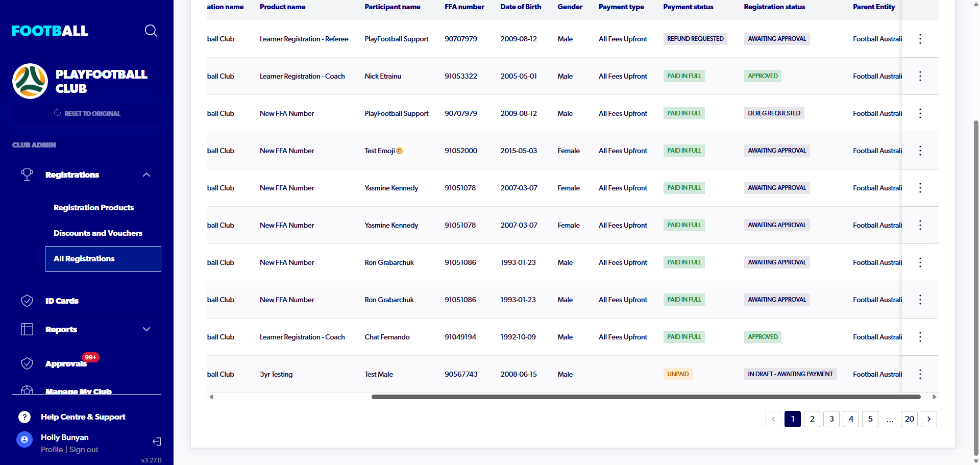Click the 99+ approvals badge
Viewport: 980px width, 465px height.
pos(91,357)
